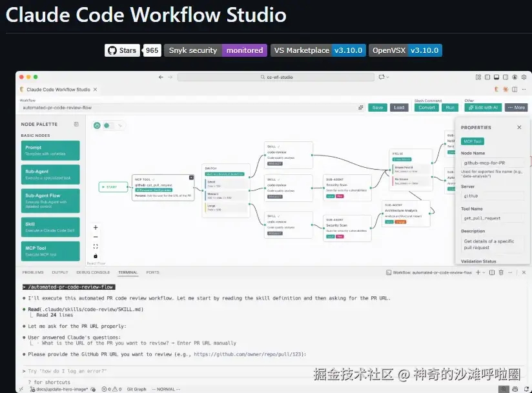Switch to the Debug Console tab
The image size is (532, 393).
93,272
